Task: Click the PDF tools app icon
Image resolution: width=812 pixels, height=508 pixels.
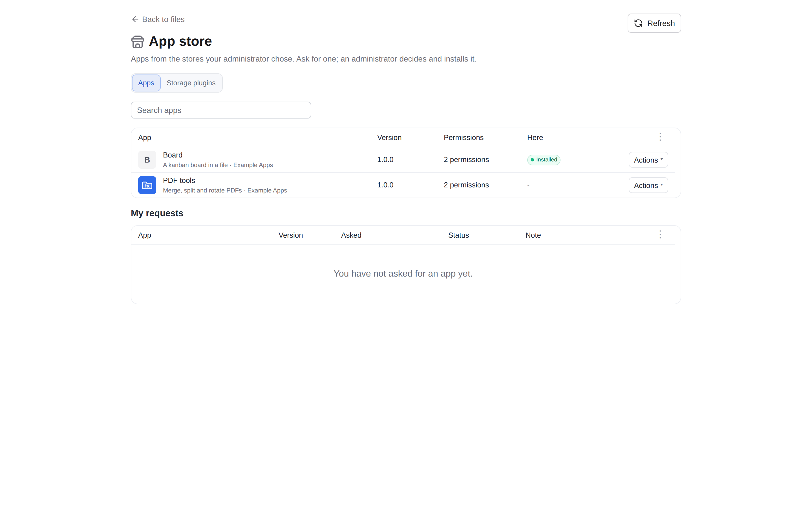Action: coord(147,185)
